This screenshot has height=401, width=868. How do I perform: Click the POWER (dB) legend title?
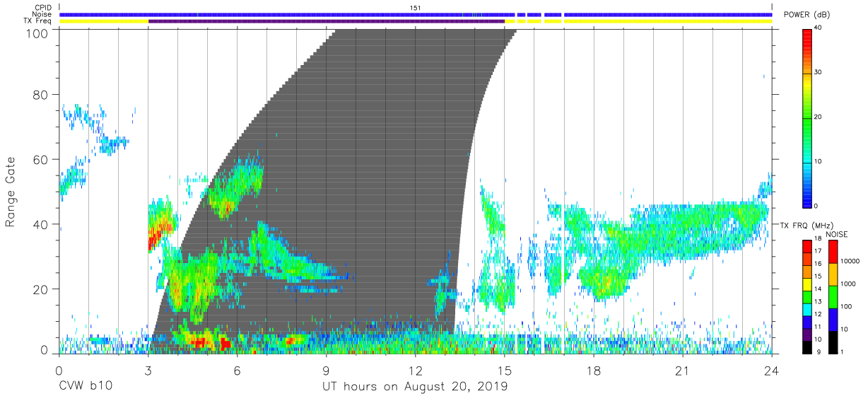tap(807, 15)
